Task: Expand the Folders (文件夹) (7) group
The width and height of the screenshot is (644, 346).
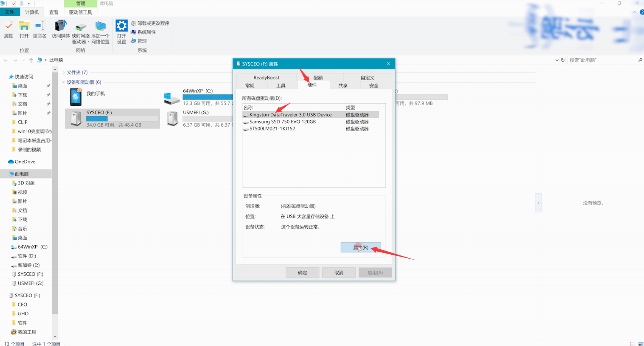Action: coord(64,72)
